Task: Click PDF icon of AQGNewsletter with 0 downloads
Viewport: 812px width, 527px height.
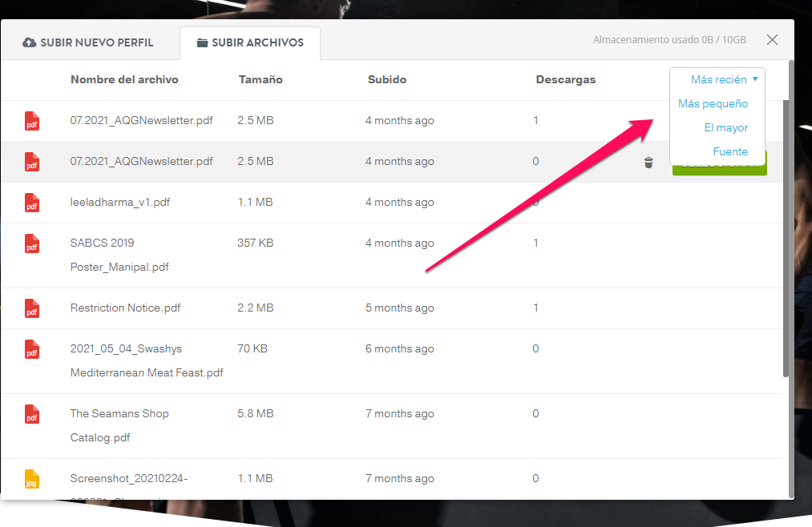Action: click(x=32, y=162)
